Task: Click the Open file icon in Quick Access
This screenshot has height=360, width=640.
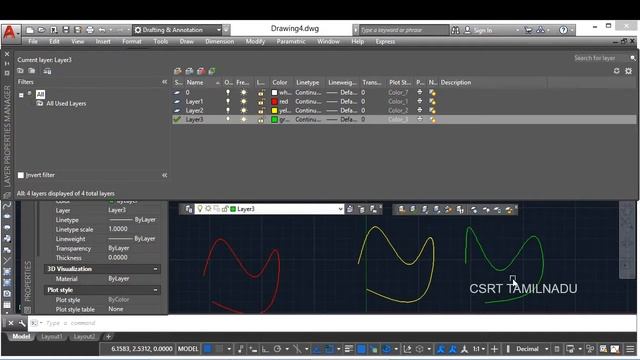Action: click(x=42, y=30)
